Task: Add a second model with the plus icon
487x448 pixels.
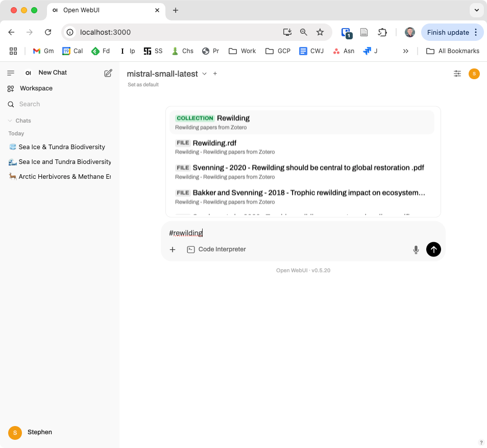Action: tap(215, 74)
